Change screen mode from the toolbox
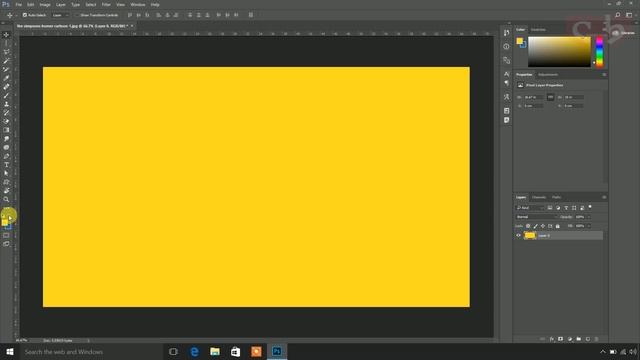 [6, 244]
